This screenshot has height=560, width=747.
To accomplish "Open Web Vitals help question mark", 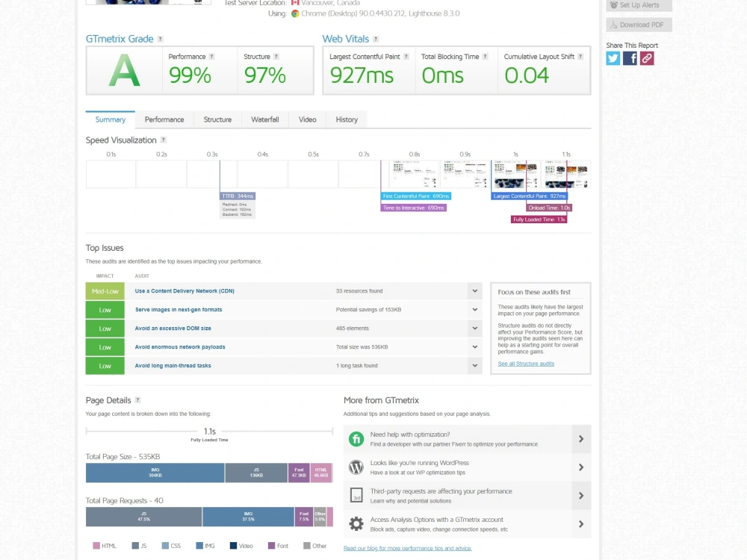I will point(376,39).
